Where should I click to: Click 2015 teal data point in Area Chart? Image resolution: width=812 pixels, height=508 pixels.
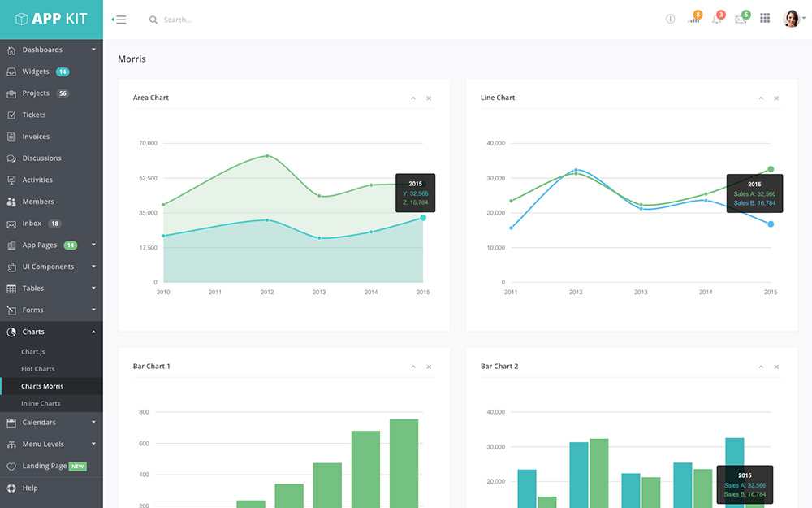click(x=423, y=218)
